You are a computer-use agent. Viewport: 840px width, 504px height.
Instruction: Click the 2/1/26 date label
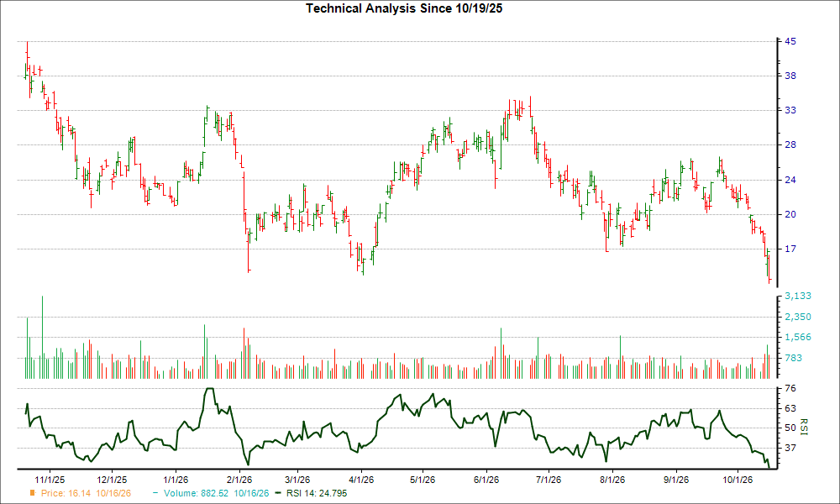tap(239, 480)
